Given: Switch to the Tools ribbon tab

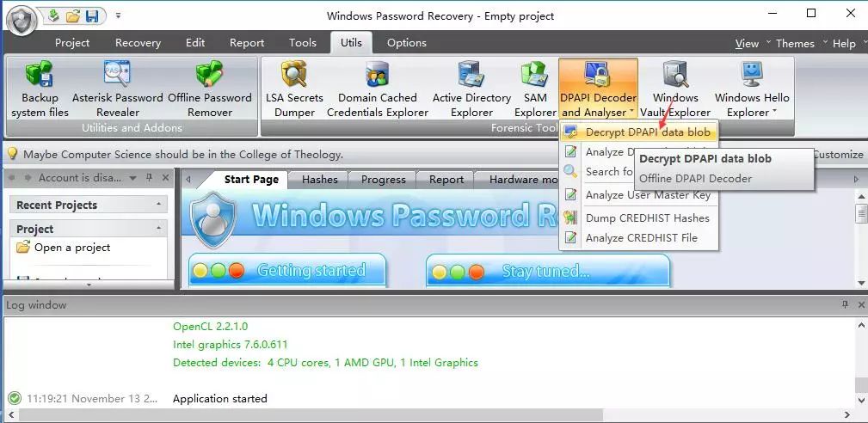Looking at the screenshot, I should pos(302,43).
